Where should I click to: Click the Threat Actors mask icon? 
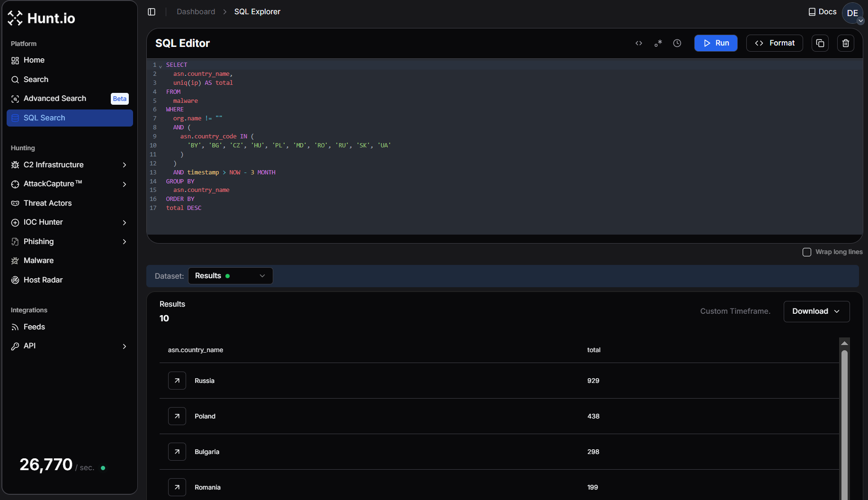click(15, 203)
